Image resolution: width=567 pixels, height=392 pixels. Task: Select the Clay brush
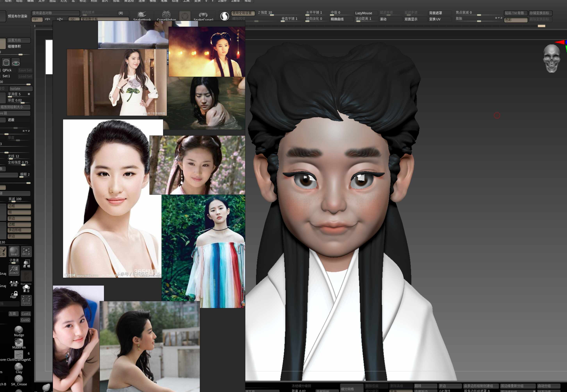click(x=19, y=368)
